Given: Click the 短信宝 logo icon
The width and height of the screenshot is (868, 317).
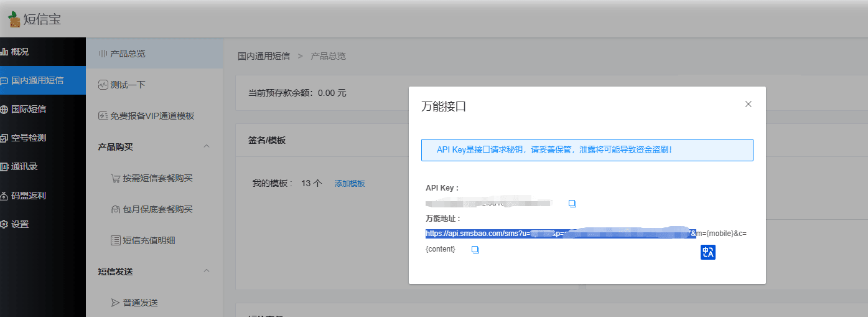Looking at the screenshot, I should 14,19.
